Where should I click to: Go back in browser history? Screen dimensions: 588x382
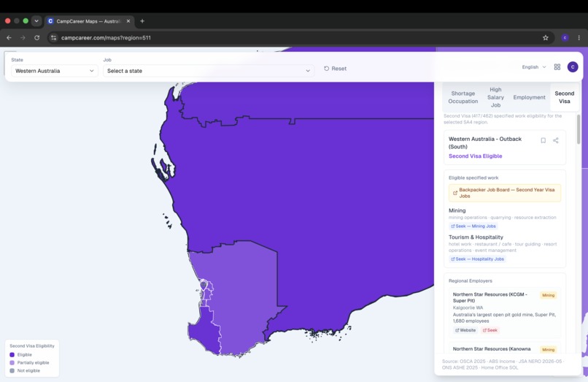9,37
